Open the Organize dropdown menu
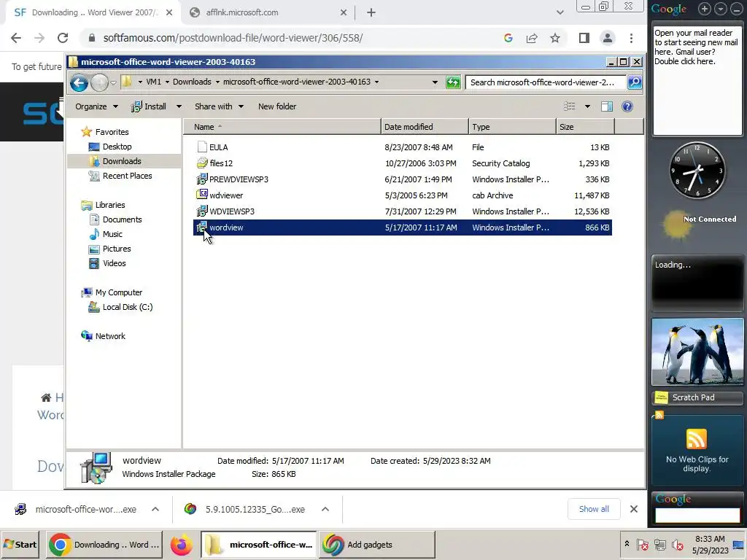 (x=97, y=106)
